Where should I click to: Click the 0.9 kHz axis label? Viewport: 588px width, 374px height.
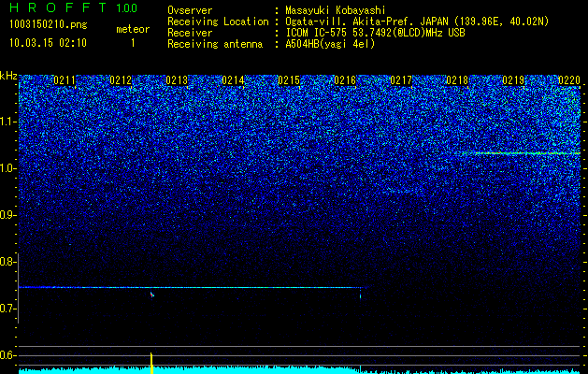point(8,215)
